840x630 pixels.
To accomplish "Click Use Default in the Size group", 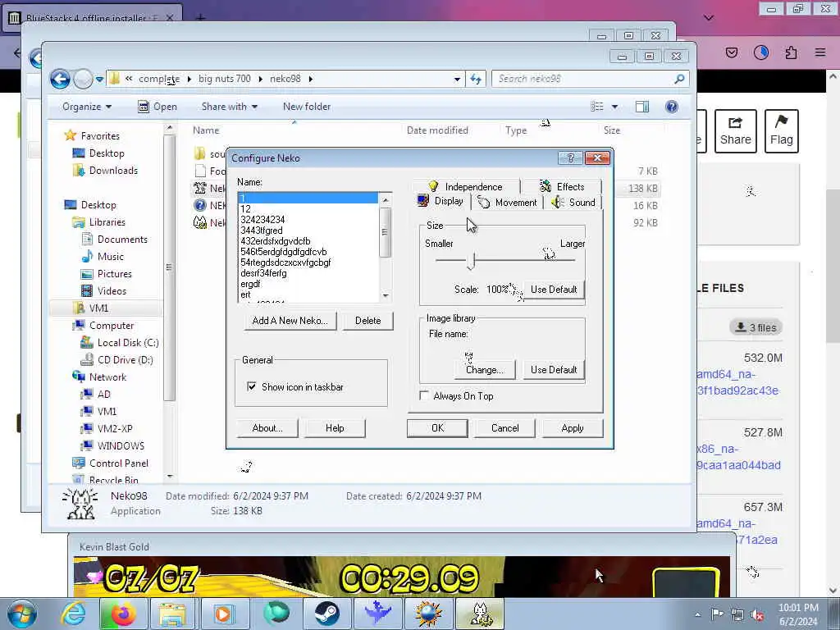I will coord(554,290).
